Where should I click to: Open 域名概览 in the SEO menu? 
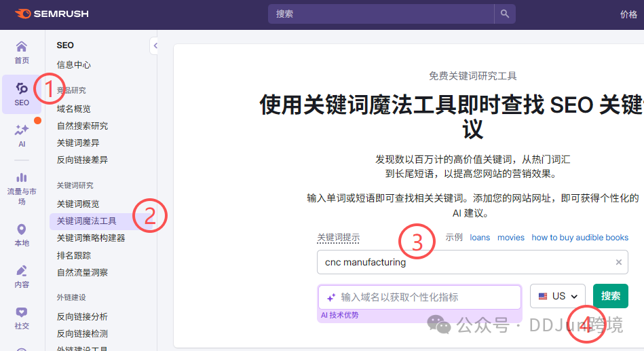click(x=74, y=109)
